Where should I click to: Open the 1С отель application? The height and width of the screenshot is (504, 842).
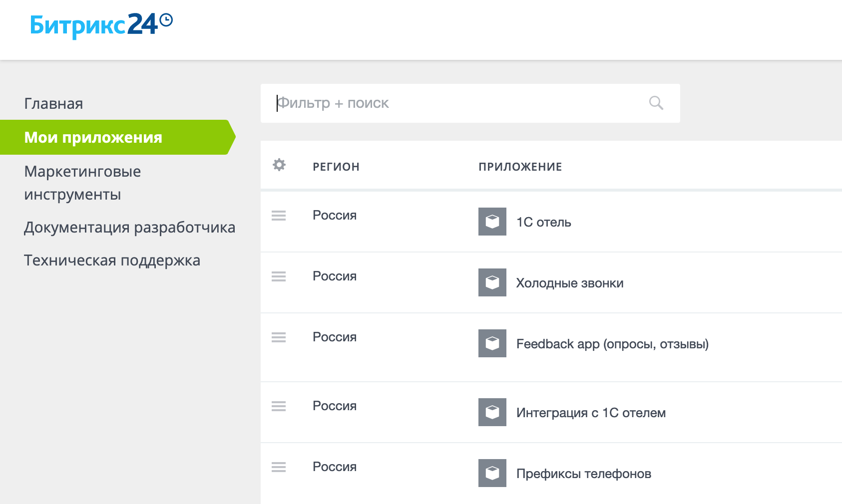(x=544, y=222)
